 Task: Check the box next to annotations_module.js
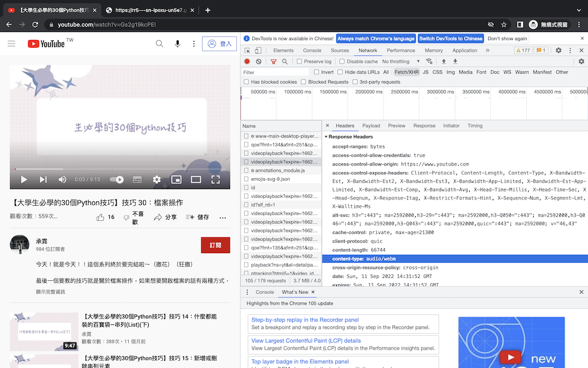pos(246,171)
